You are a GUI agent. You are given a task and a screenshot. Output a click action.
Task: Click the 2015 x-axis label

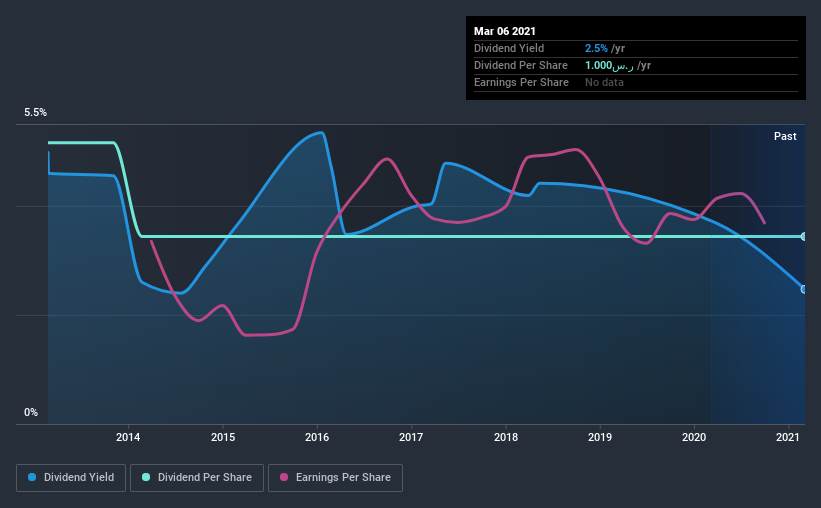(223, 437)
